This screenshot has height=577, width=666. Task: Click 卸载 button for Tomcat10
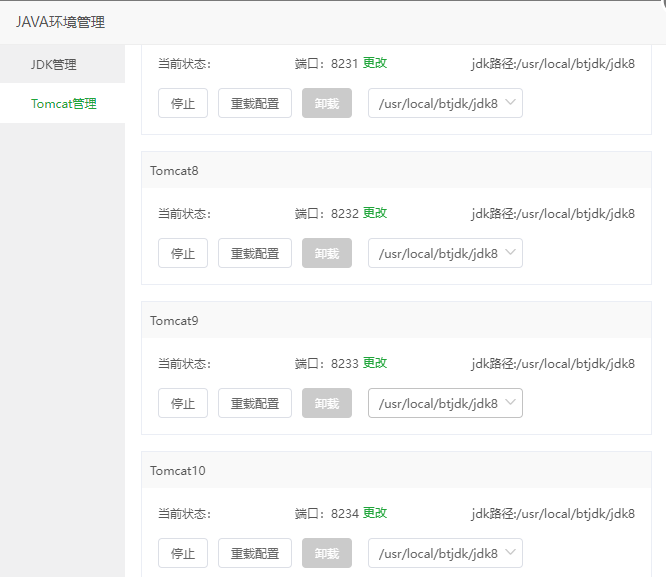[x=327, y=553]
